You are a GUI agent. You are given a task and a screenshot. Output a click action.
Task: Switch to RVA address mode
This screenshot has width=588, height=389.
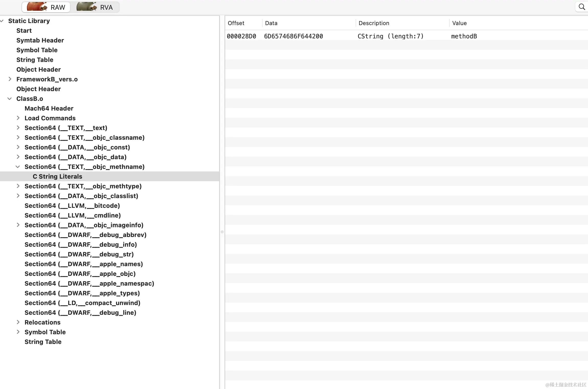click(95, 7)
